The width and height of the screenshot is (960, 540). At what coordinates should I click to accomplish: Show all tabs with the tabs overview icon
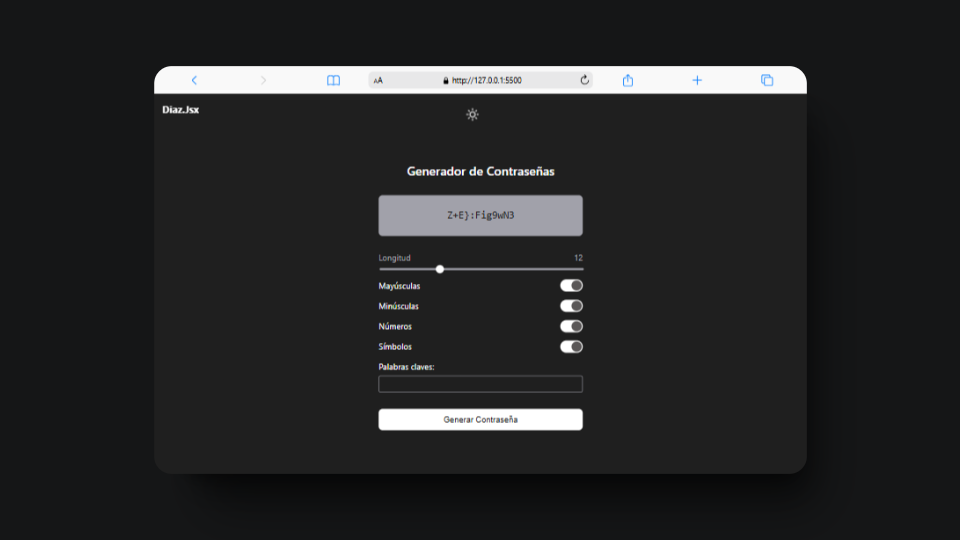point(767,80)
